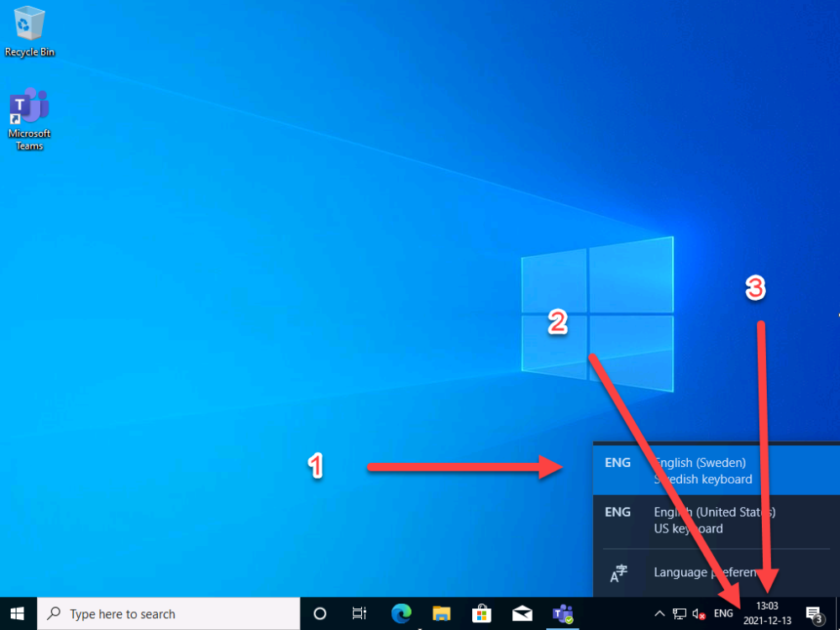Open Language preferences link

(x=717, y=573)
